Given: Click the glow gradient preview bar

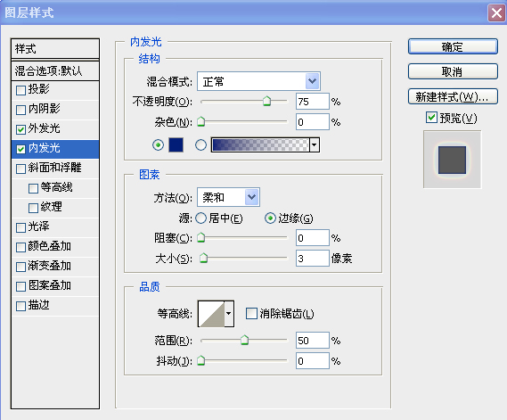Looking at the screenshot, I should pos(260,144).
